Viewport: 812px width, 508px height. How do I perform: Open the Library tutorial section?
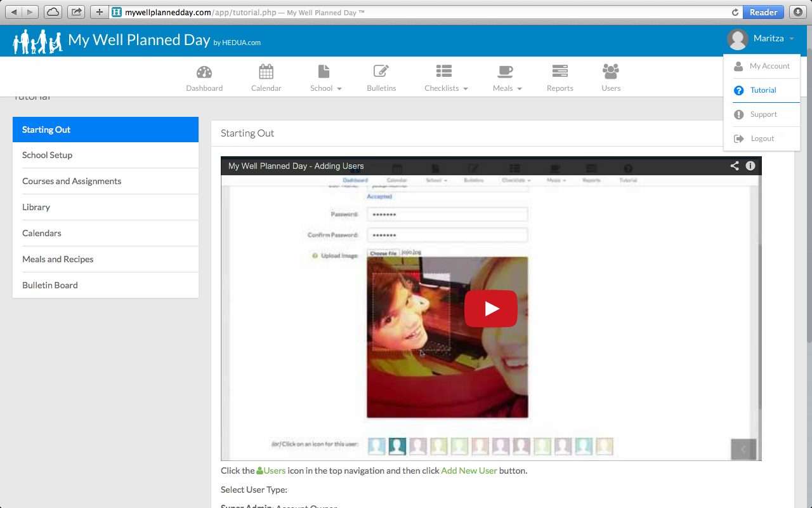click(x=105, y=207)
